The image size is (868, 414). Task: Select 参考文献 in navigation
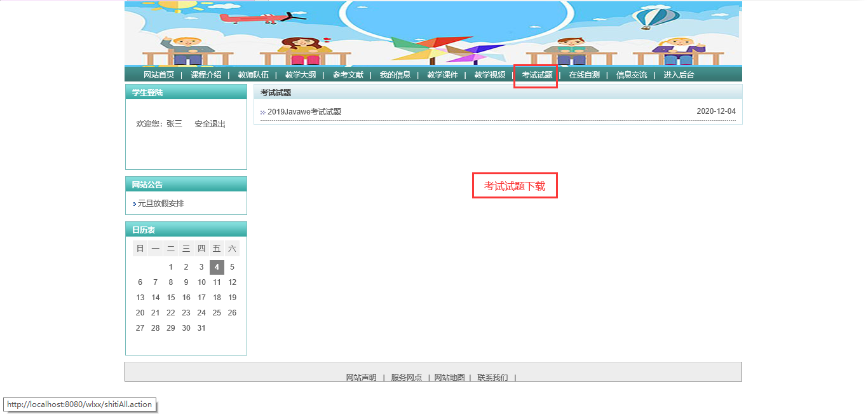(x=348, y=75)
